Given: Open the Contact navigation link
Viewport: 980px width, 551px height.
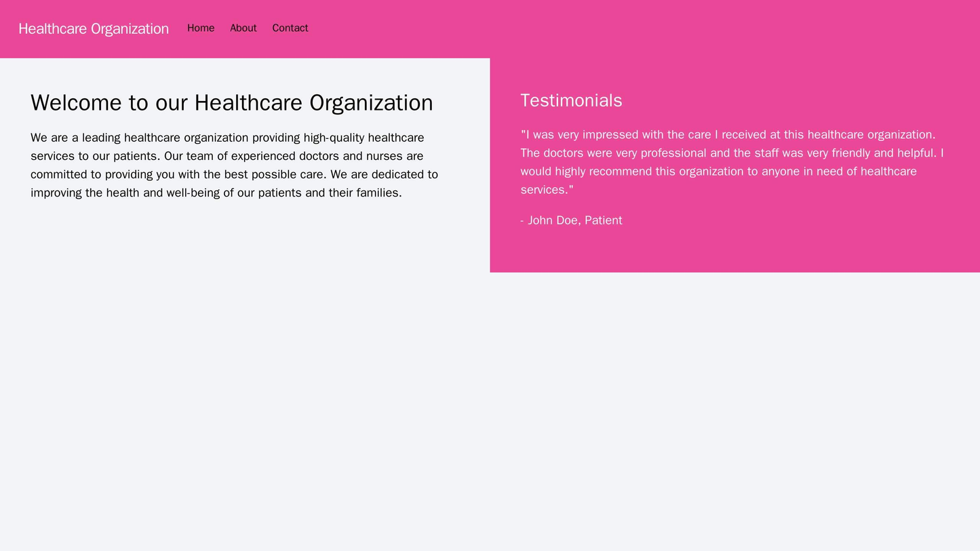Looking at the screenshot, I should [x=290, y=28].
